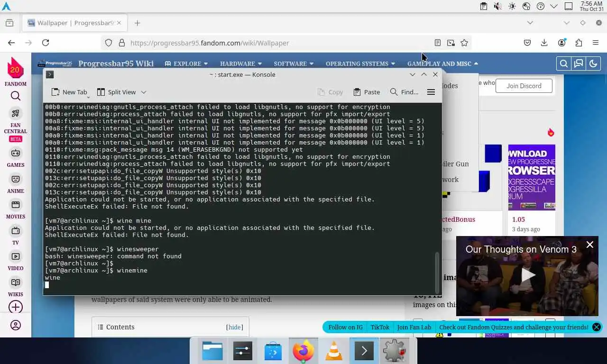Expand the HARDWARE wiki menu
Viewport: 607px width, 364px height.
click(241, 64)
